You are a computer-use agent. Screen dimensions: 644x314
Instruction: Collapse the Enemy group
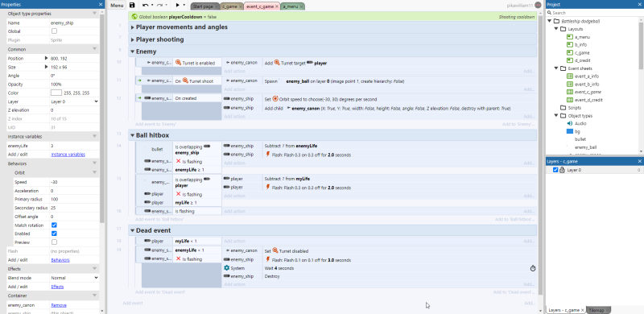click(x=133, y=52)
